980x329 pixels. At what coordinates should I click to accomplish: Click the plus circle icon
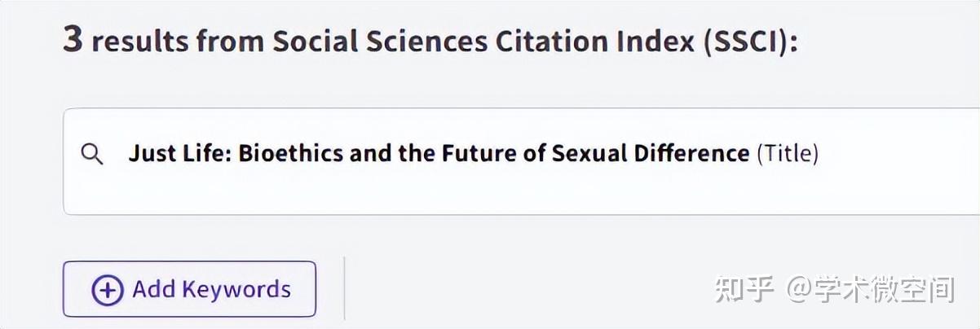(x=108, y=290)
